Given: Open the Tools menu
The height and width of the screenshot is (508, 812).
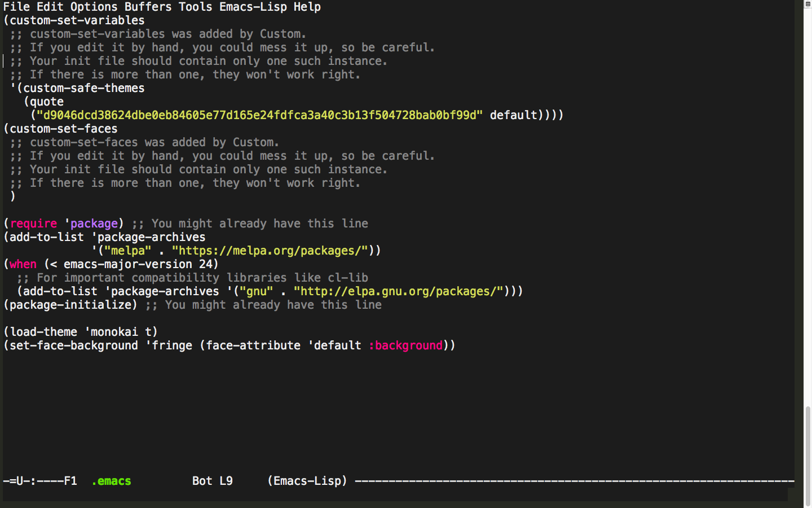Looking at the screenshot, I should pyautogui.click(x=195, y=7).
